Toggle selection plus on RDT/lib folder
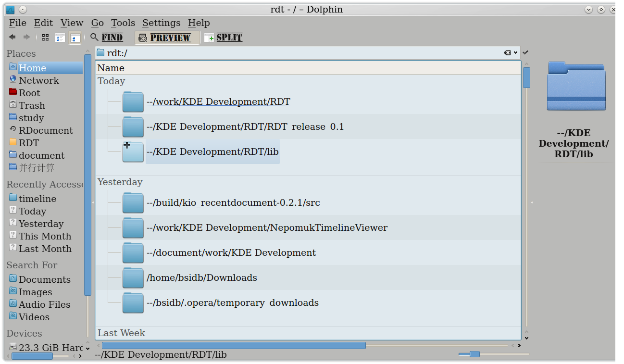The image size is (624, 364). pyautogui.click(x=127, y=145)
